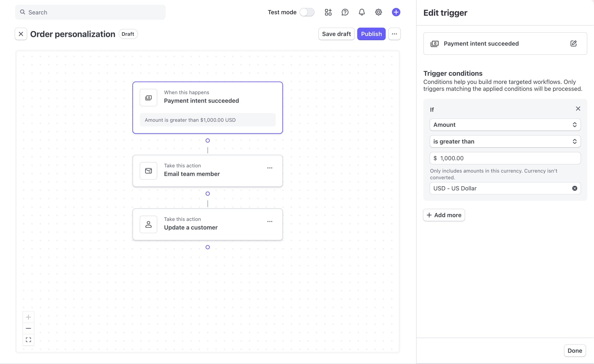Image resolution: width=594 pixels, height=364 pixels.
Task: Open Email team member options menu
Action: point(270,168)
